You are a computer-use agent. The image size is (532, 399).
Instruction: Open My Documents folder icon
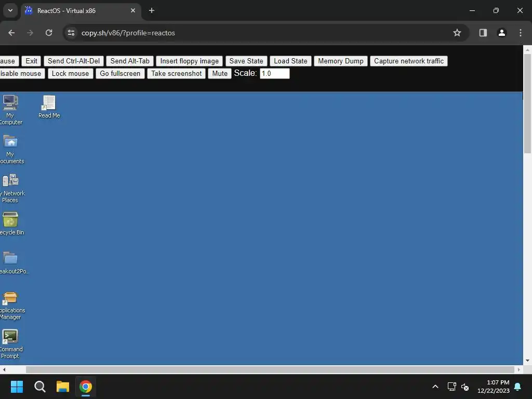click(x=10, y=149)
